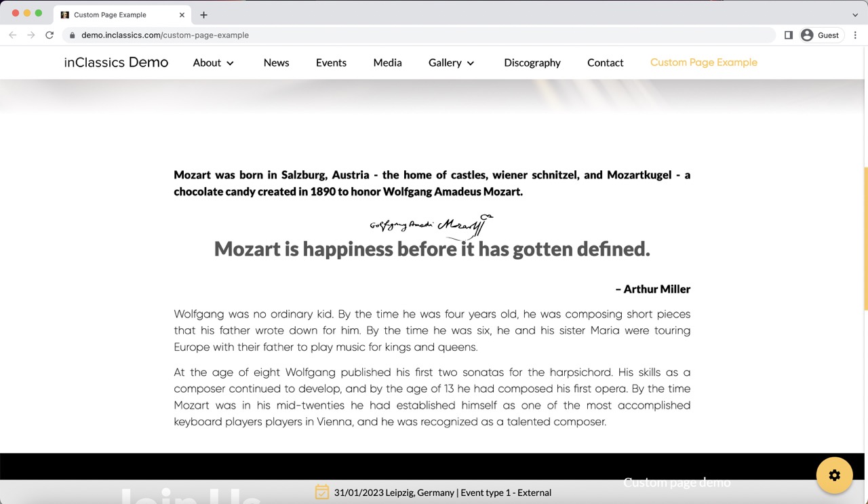Click the page vertical scrollbar thumb
The height and width of the screenshot is (504, 868).
(x=865, y=237)
